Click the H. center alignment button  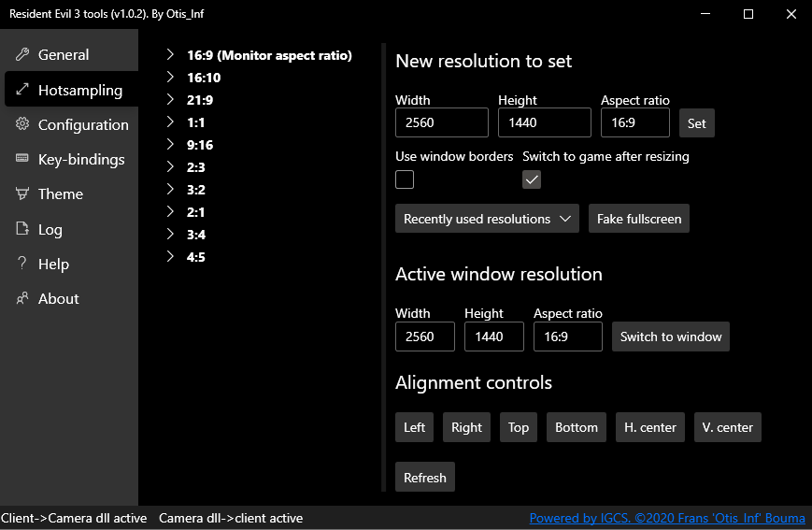(650, 427)
